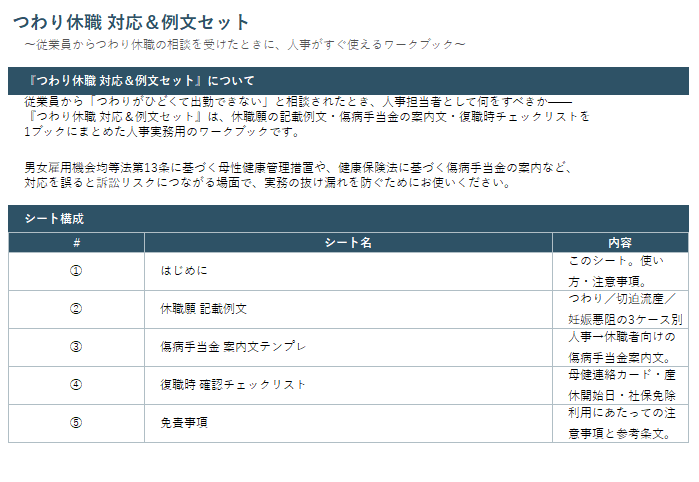Click the 人事→休職者向けの傷病手当金案内文 cell
Viewport: 699px width, 482px height.
(620, 347)
